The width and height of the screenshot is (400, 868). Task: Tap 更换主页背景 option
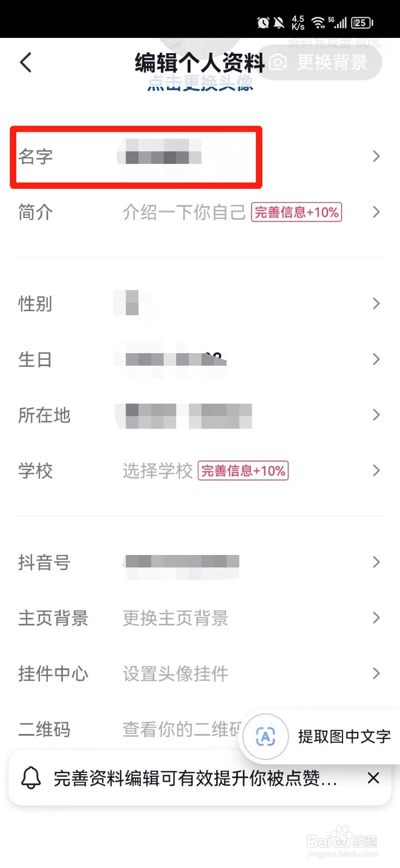[176, 618]
